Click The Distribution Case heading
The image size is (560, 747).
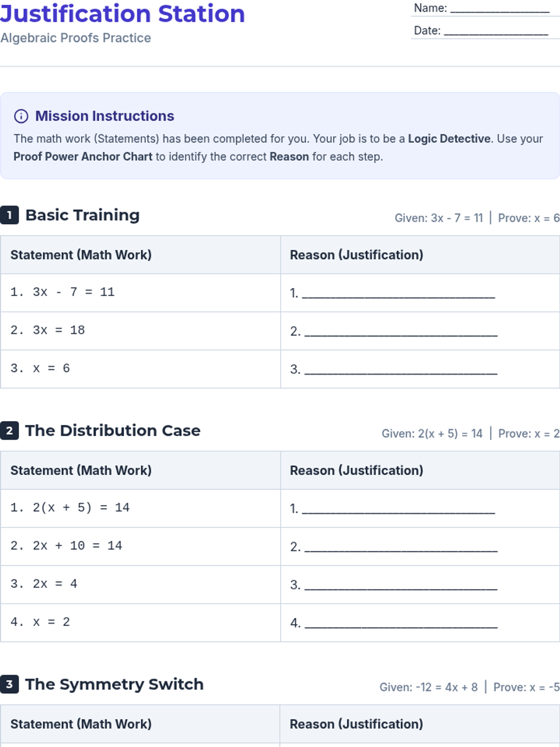pyautogui.click(x=112, y=430)
